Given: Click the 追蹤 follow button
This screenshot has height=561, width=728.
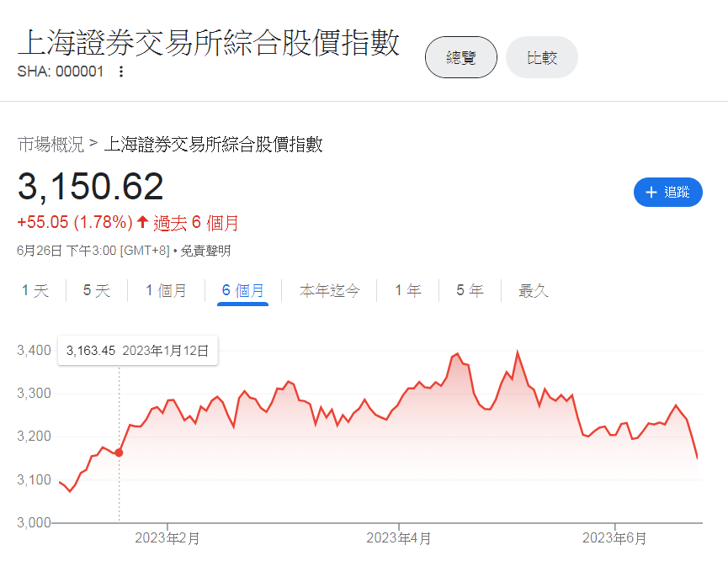Looking at the screenshot, I should pos(667,192).
